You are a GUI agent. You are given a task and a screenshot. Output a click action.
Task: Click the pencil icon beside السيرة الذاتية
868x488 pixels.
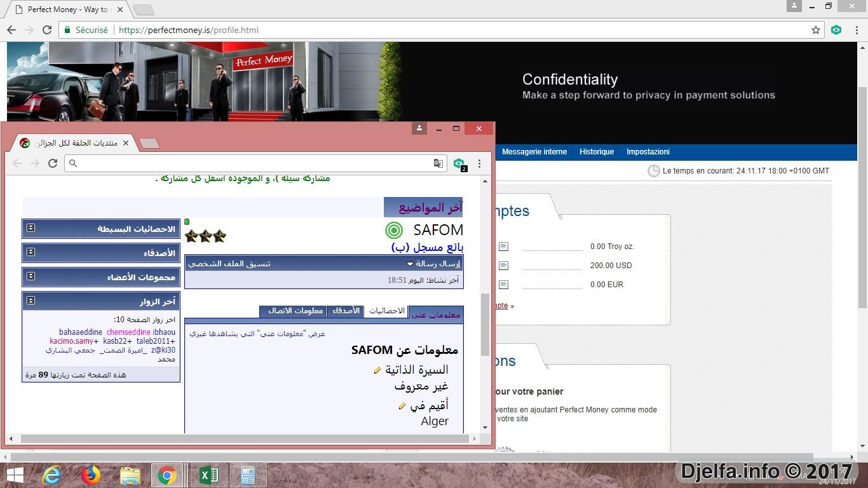[x=377, y=370]
